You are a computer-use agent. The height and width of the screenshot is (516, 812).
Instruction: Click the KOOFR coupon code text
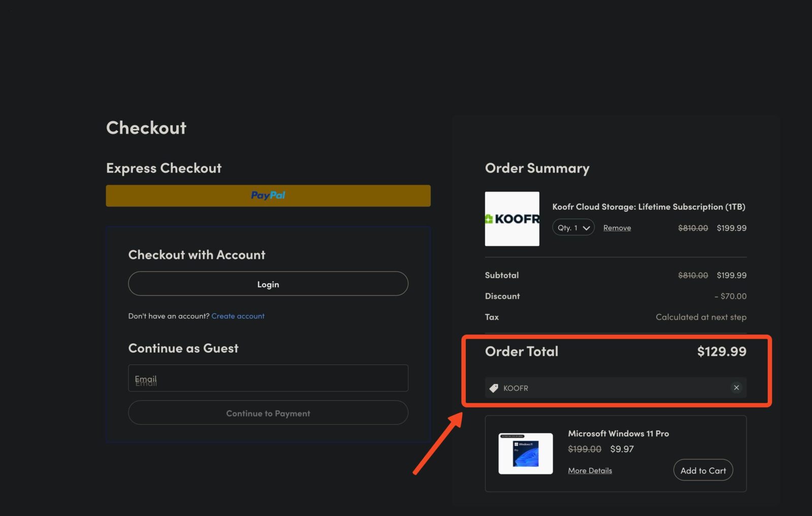[x=516, y=388]
